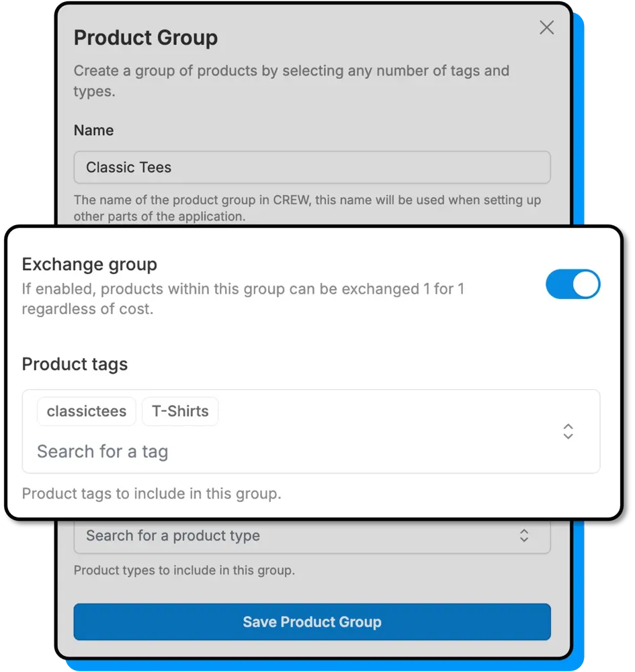Screen dimensions: 635x672
Task: Click the 'Search for a tag' input
Action: pos(202,452)
